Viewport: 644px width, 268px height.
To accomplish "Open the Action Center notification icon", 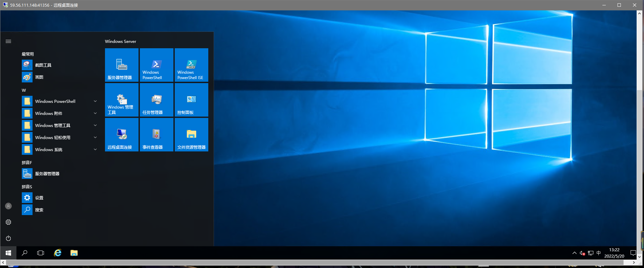I will coord(633,253).
